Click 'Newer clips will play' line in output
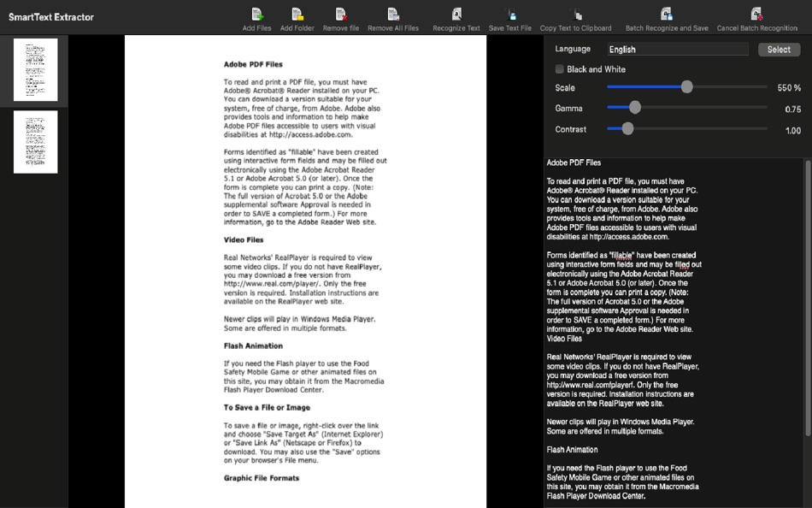Viewport: 812px width, 508px height. point(621,422)
